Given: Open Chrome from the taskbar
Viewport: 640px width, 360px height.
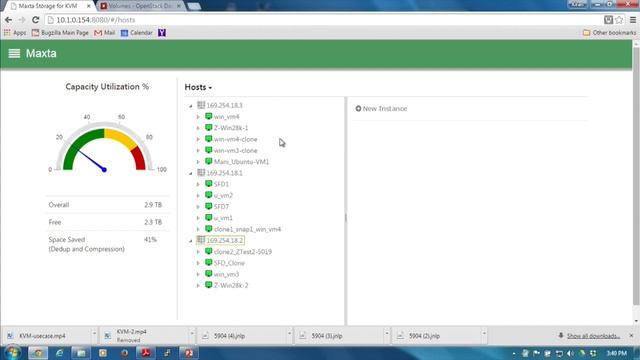Looking at the screenshot, I should 38,353.
